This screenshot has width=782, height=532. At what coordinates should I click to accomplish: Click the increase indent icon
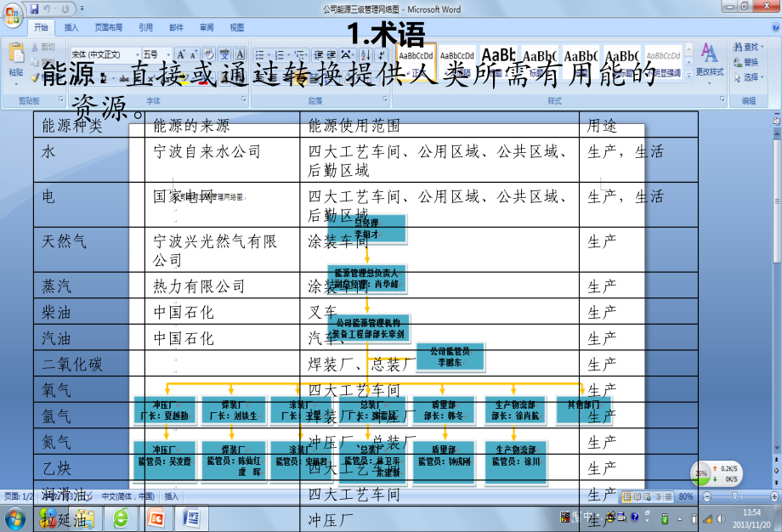click(331, 55)
